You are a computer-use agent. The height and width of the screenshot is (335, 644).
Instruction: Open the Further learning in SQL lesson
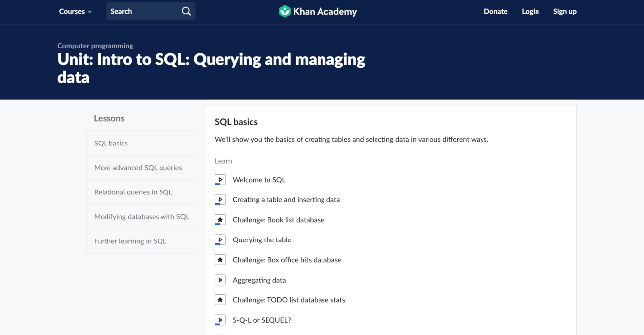click(x=130, y=241)
